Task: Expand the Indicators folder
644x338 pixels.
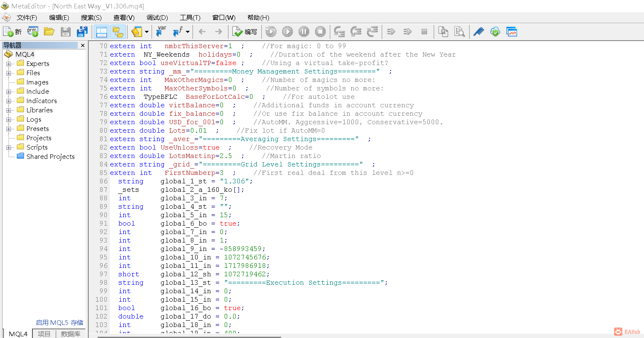Action: [x=8, y=101]
